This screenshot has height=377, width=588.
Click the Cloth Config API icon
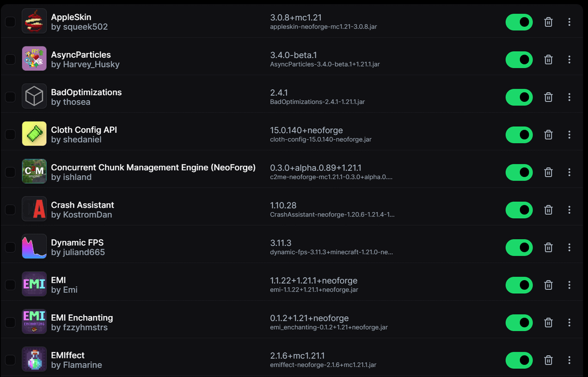click(34, 134)
